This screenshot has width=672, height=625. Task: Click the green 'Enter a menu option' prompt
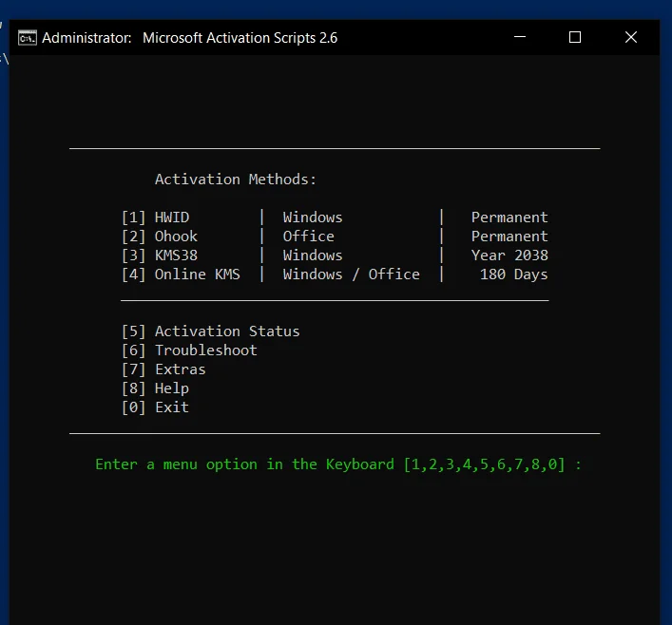(x=338, y=464)
